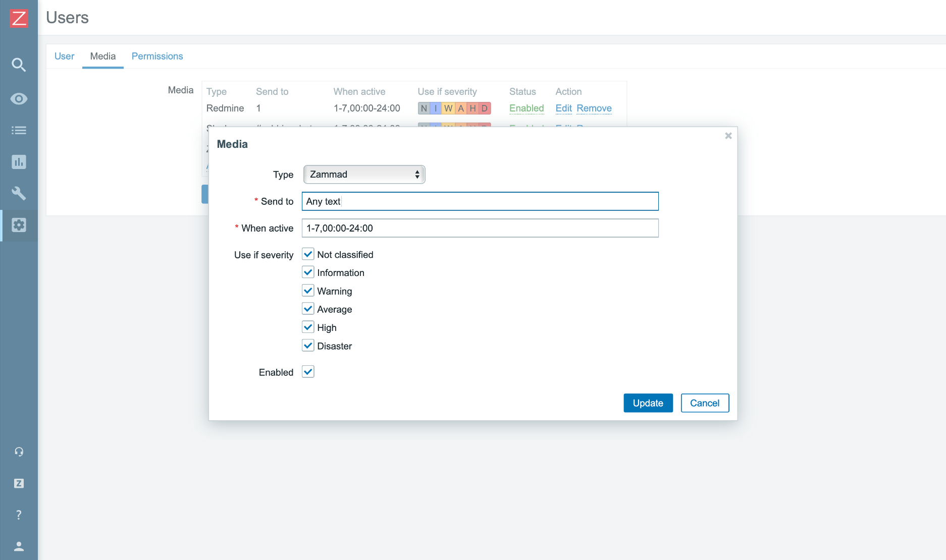
Task: Click the When active input field
Action: [x=480, y=228]
